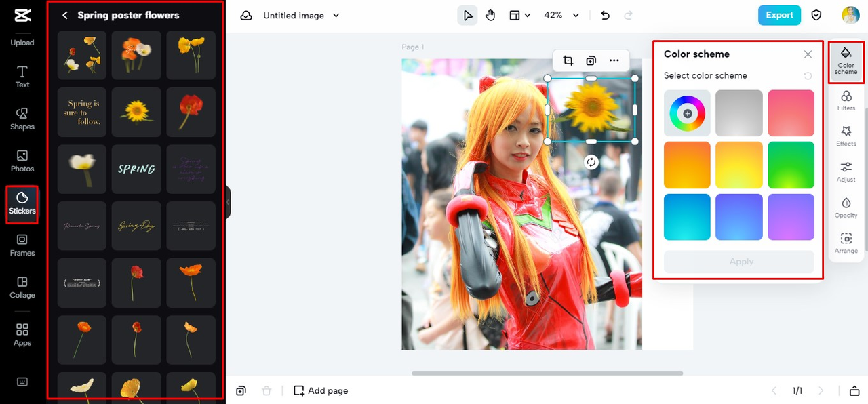The height and width of the screenshot is (404, 868).
Task: Open the Arrange tool
Action: pyautogui.click(x=846, y=243)
